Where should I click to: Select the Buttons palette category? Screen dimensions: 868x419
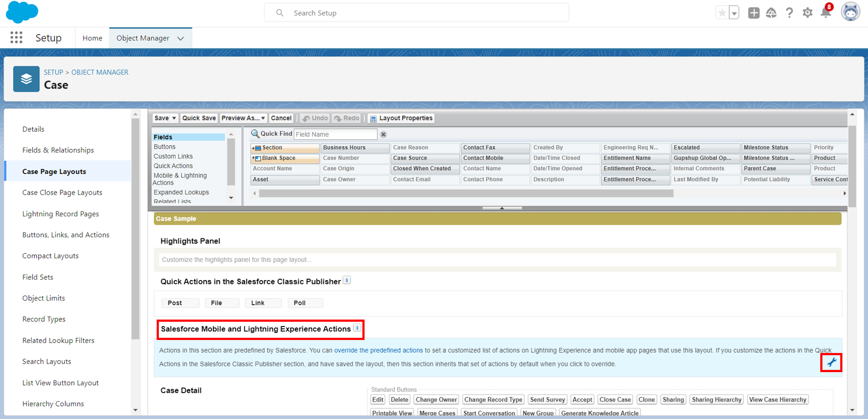164,147
